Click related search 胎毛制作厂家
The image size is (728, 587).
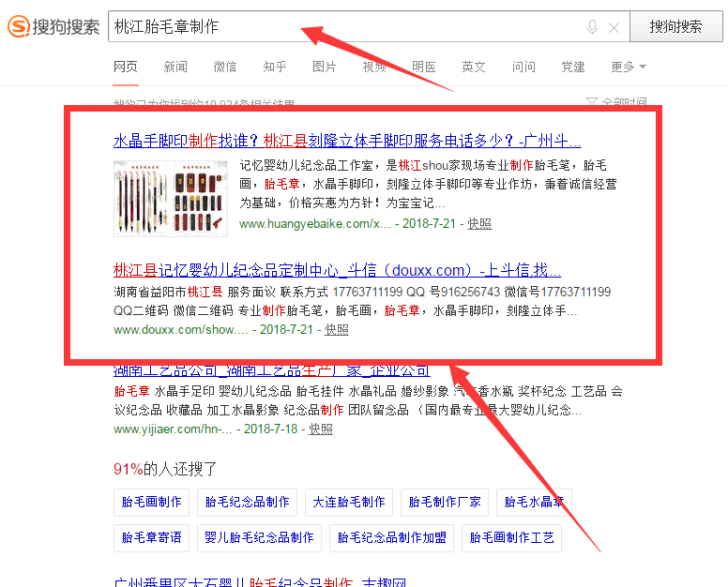pos(445,502)
